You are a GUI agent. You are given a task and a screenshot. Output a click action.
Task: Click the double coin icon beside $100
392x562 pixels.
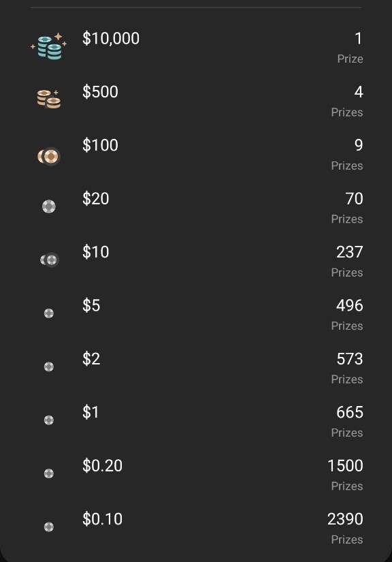[48, 155]
